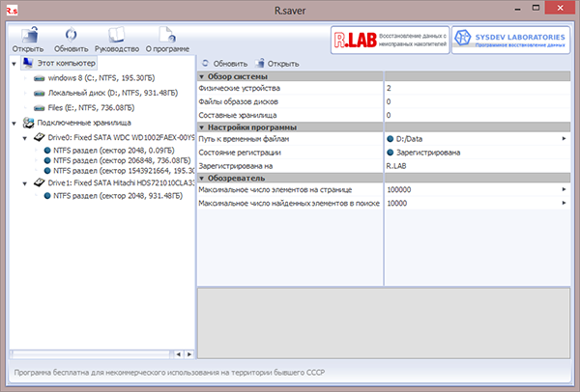
Task: Open arrow for найденных элементов в поиске
Action: (x=565, y=203)
